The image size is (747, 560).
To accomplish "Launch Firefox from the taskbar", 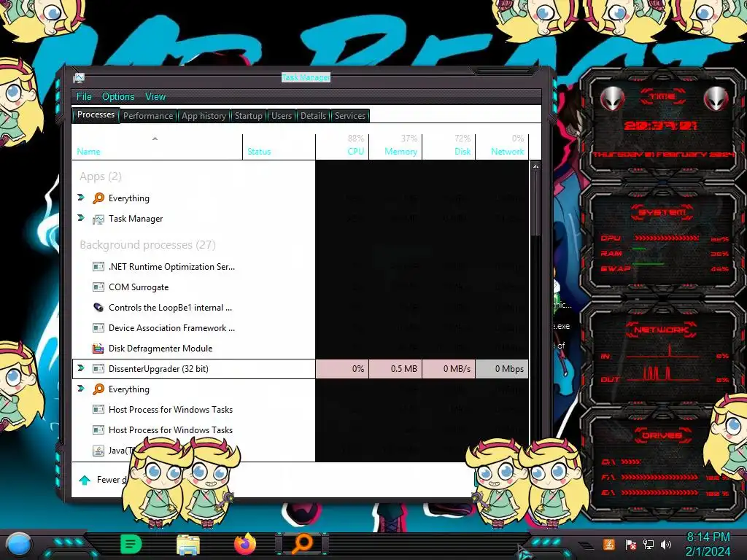I will point(245,544).
